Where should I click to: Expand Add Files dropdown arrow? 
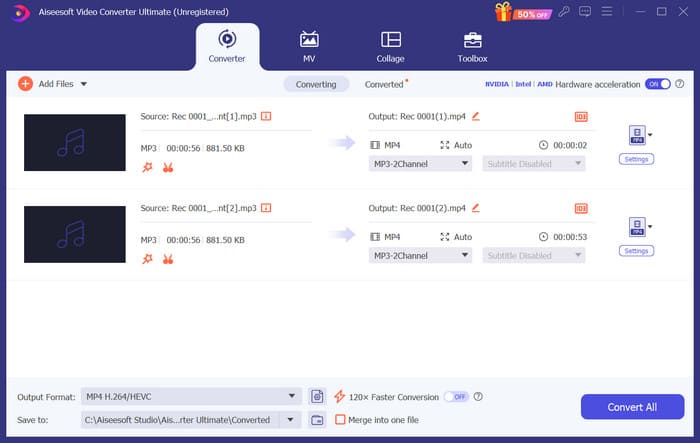pyautogui.click(x=84, y=84)
